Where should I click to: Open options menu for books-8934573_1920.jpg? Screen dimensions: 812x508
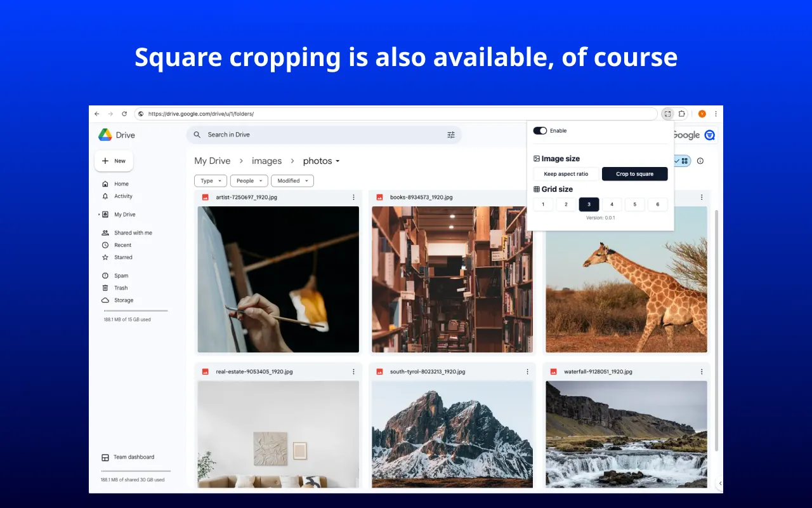tap(527, 197)
